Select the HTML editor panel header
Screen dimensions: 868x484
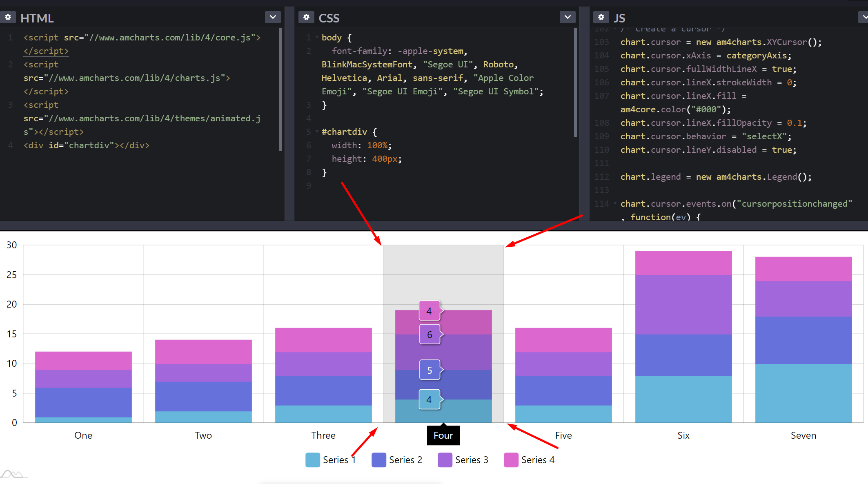point(37,18)
